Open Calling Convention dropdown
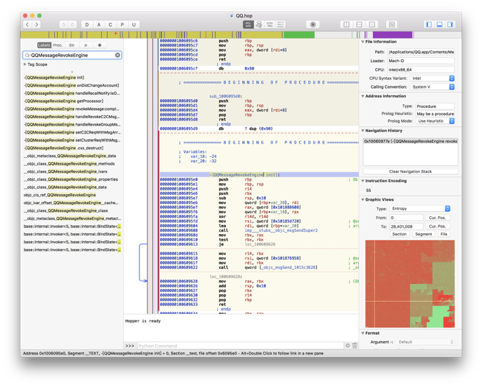482x386 pixels. point(433,87)
